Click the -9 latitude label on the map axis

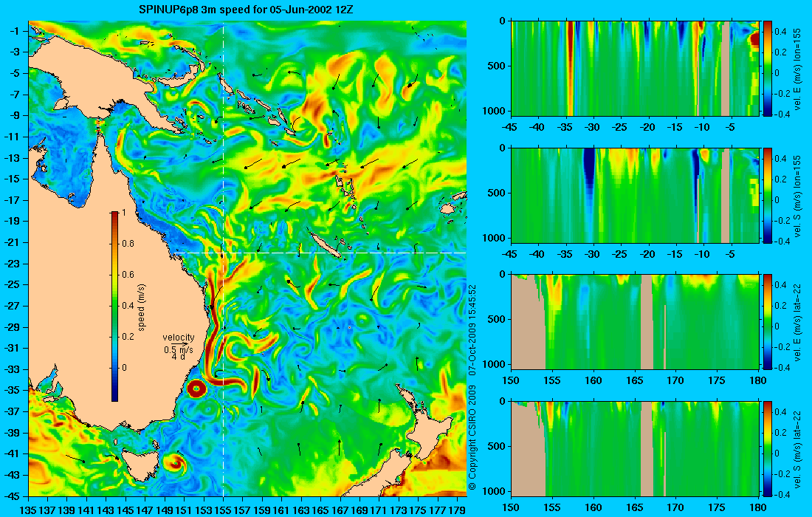click(16, 115)
